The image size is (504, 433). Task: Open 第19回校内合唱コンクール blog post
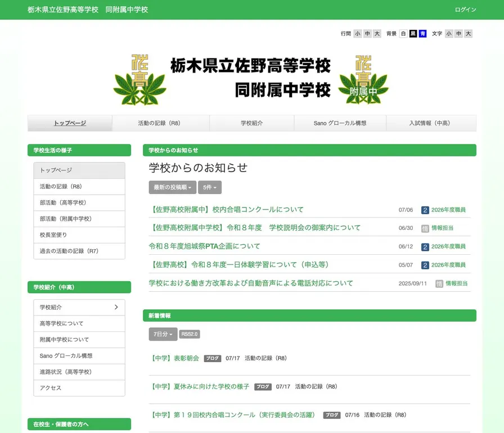click(x=235, y=414)
